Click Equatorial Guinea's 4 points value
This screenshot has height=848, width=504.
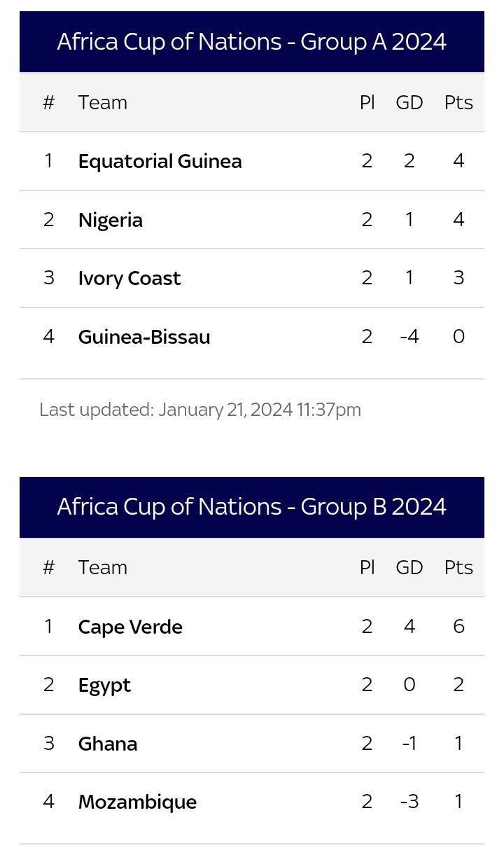(x=458, y=161)
